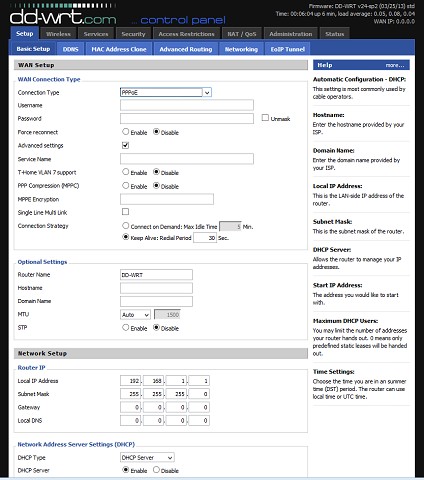Click the Network Setup section header
424x480 pixels.
click(x=161, y=353)
